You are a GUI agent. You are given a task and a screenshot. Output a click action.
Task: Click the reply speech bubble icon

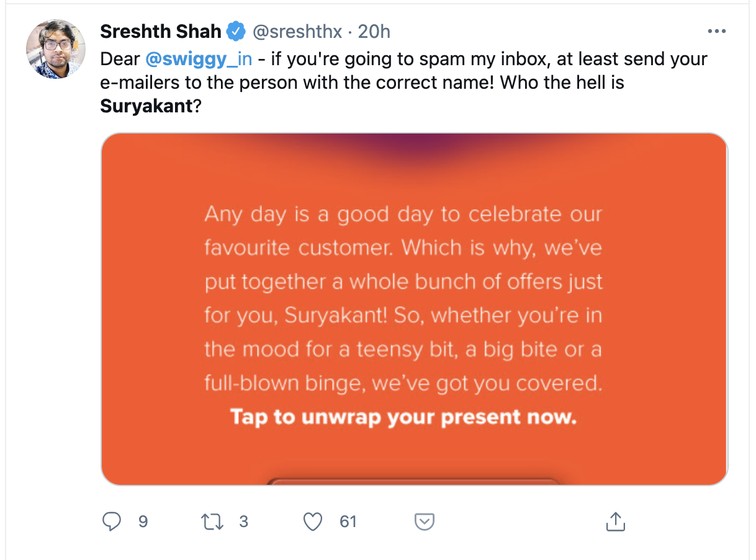point(111,522)
